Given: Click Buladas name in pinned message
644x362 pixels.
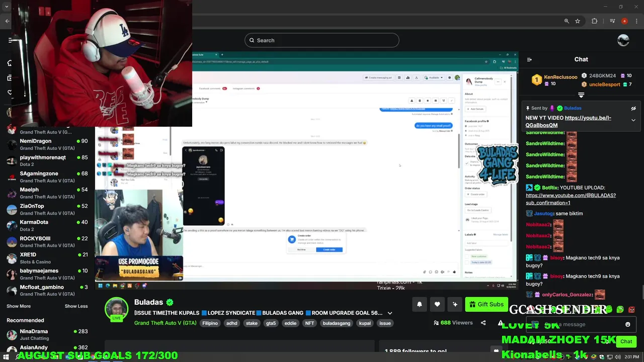Looking at the screenshot, I should point(573,108).
